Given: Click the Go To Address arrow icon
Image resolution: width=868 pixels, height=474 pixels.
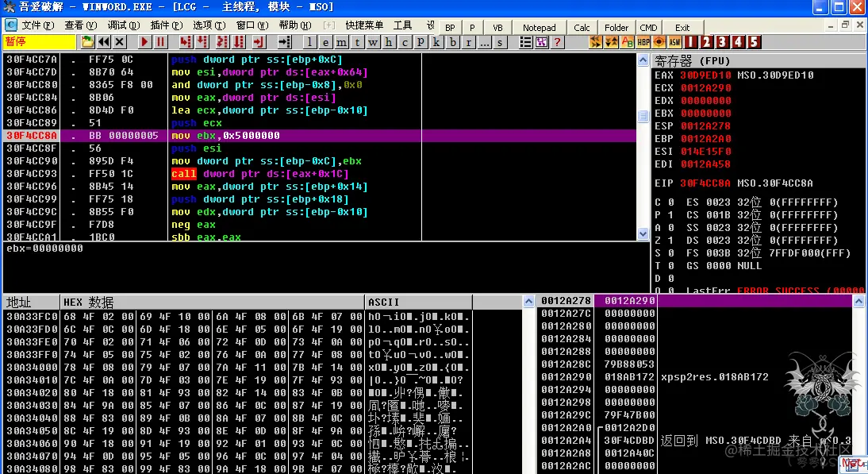Looking at the screenshot, I should coord(284,42).
